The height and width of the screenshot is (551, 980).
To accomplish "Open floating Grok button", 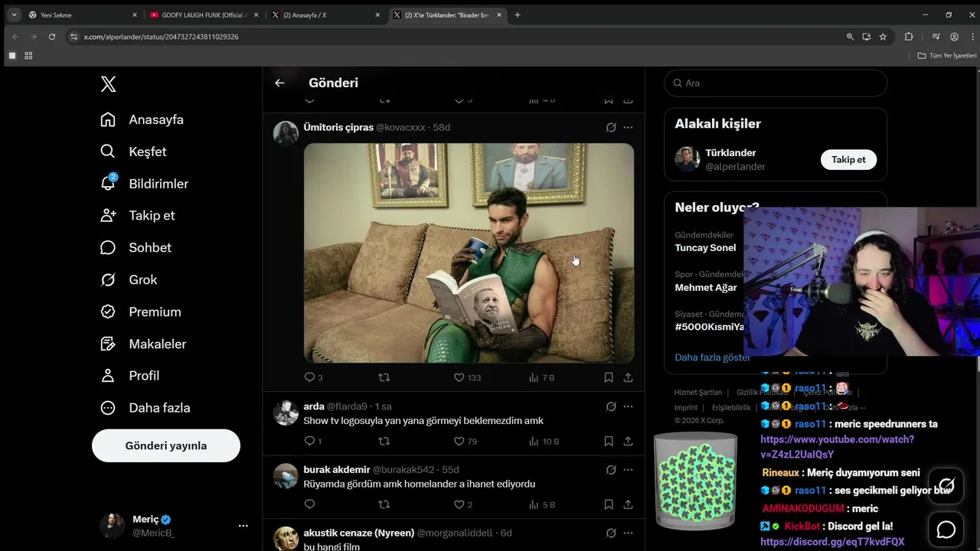I will pyautogui.click(x=946, y=485).
